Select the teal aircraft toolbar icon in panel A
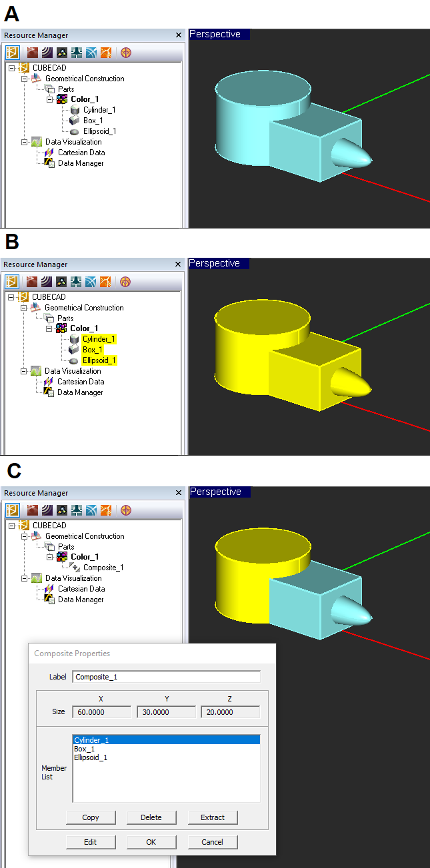430x868 pixels. (x=76, y=52)
